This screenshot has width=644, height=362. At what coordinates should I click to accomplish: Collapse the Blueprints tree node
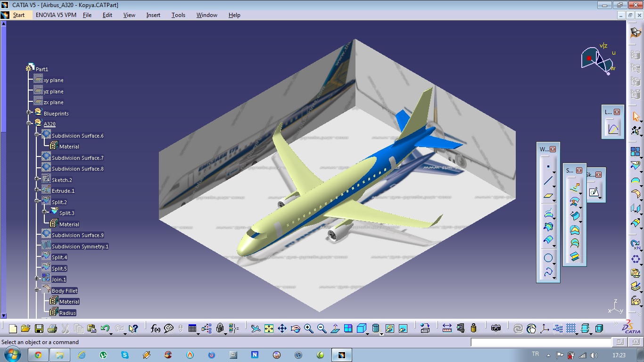29,112
